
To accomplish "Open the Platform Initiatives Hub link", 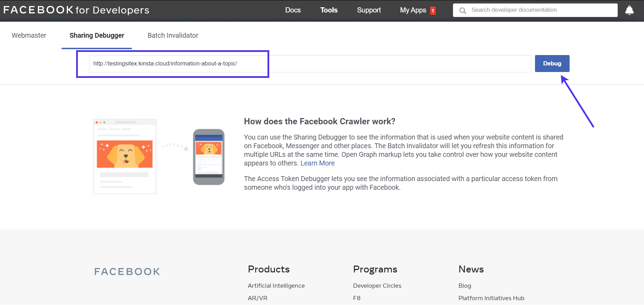I will 491,298.
